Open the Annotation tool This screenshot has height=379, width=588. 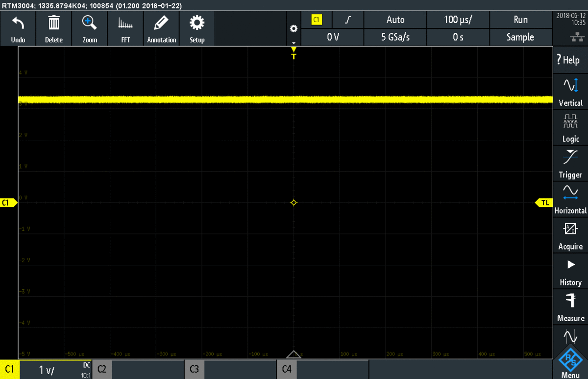(161, 28)
